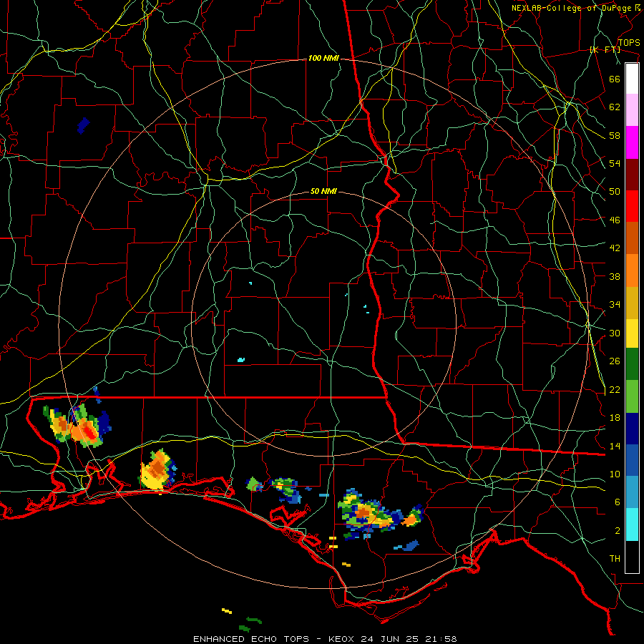Select the black TH legend swatch
644x644 pixels.
tap(632, 557)
